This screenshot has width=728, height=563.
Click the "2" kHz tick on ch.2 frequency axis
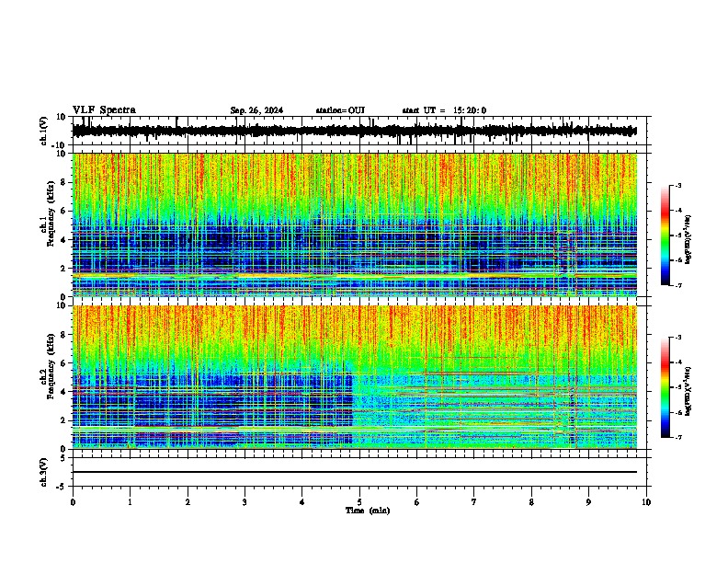(64, 420)
